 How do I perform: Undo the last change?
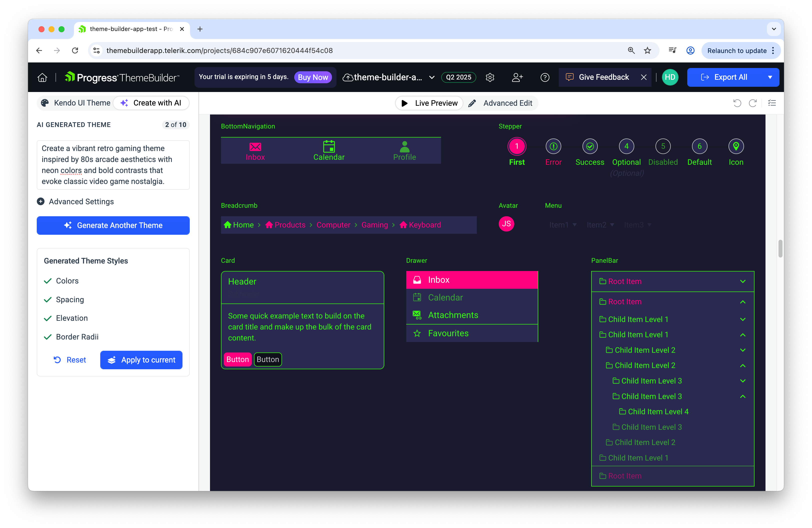point(737,103)
